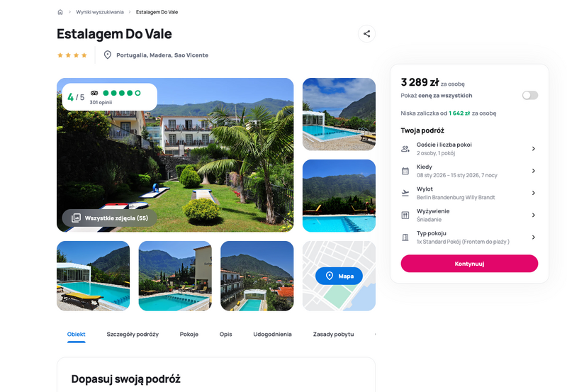Open the Mapa map button
This screenshot has height=392, width=567.
pos(339,276)
